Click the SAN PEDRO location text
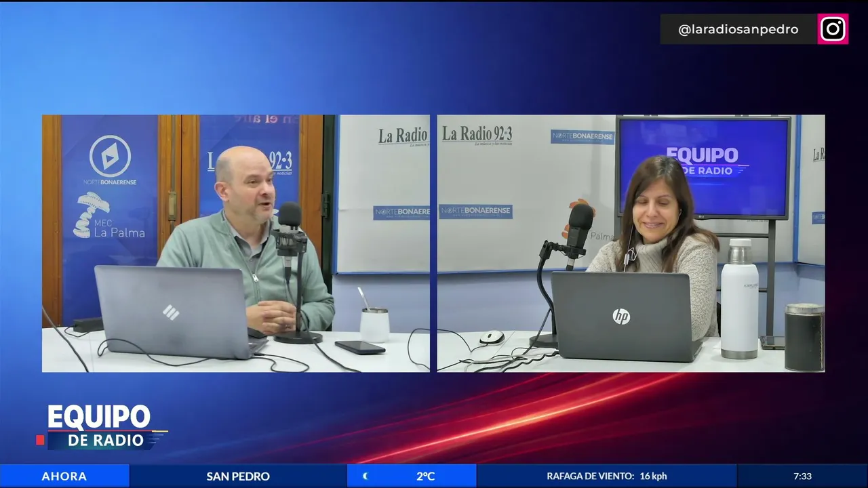The image size is (868, 488). point(238,476)
